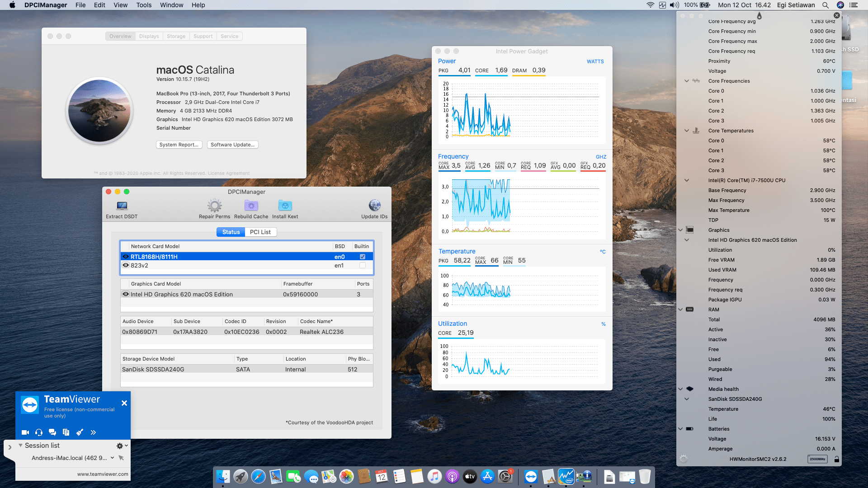This screenshot has width=868, height=488.
Task: Switch to the PCI List tab
Action: coord(260,232)
